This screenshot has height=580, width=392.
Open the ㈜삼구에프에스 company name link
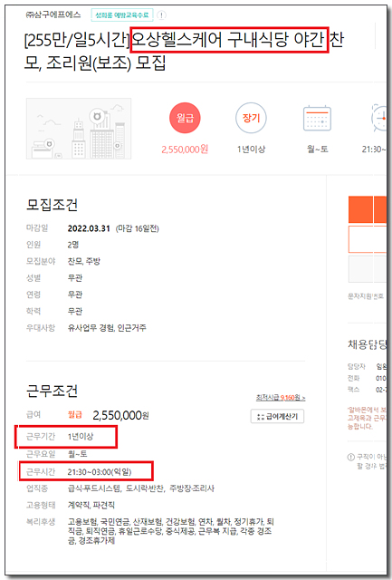coord(53,14)
